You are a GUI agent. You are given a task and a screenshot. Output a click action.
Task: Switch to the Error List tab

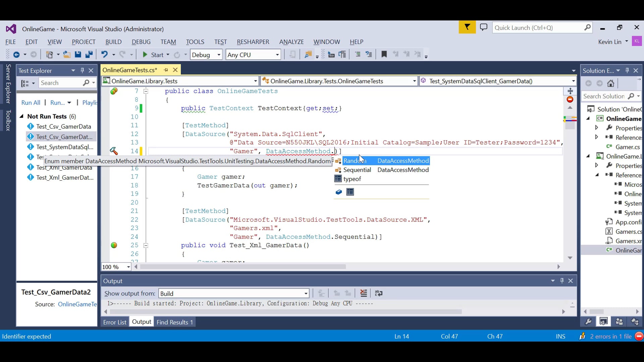tap(114, 322)
